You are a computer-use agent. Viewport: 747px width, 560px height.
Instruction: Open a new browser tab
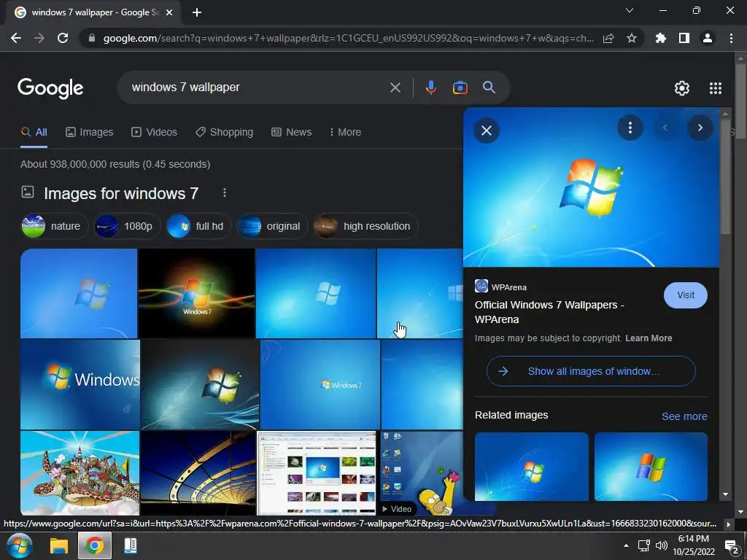click(197, 12)
